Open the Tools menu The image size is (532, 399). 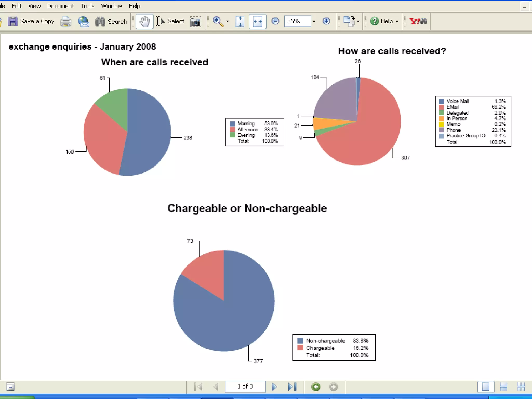87,6
